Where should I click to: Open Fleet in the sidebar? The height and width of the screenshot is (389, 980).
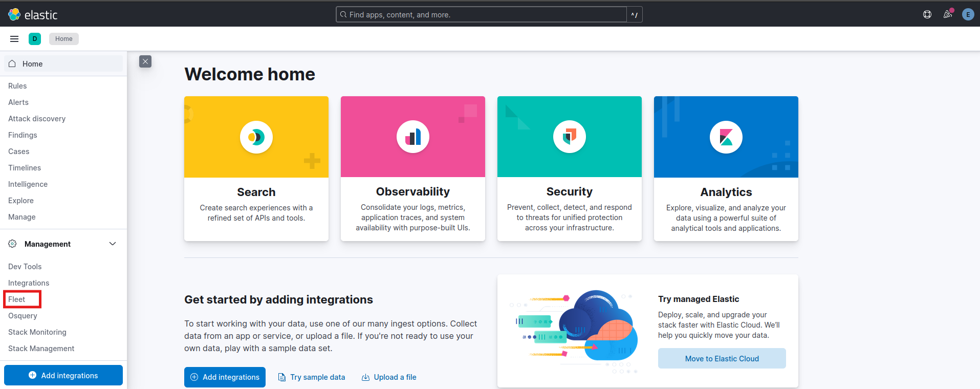pos(17,299)
